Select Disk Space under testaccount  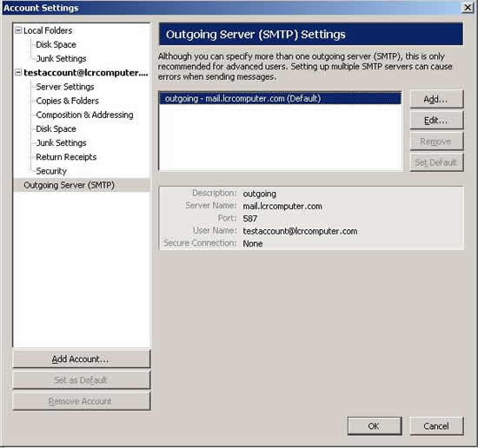[x=56, y=128]
